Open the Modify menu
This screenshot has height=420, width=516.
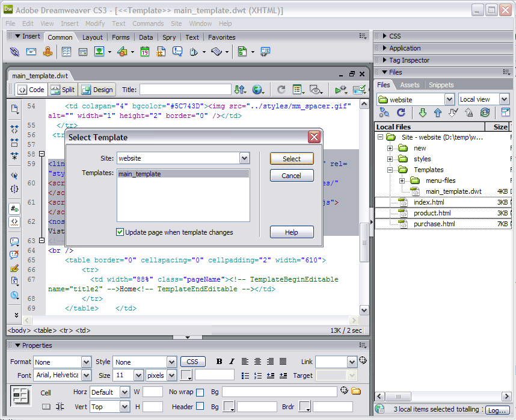pos(95,23)
